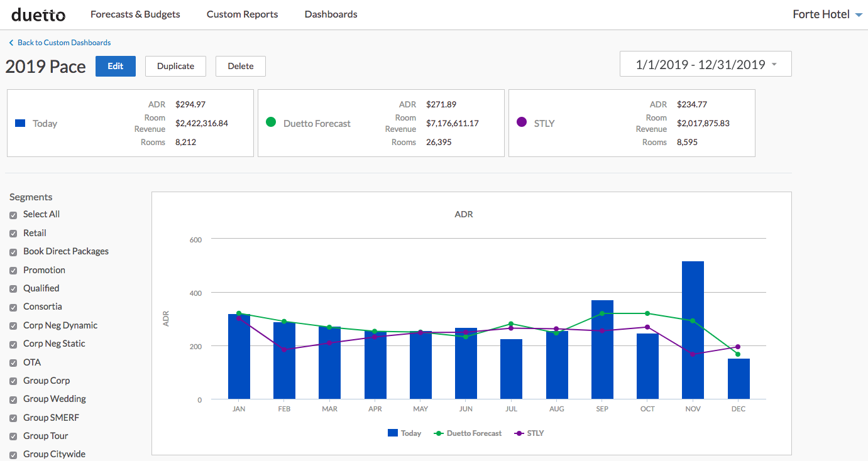The width and height of the screenshot is (868, 461).
Task: Open the Dashboards menu
Action: pos(331,14)
